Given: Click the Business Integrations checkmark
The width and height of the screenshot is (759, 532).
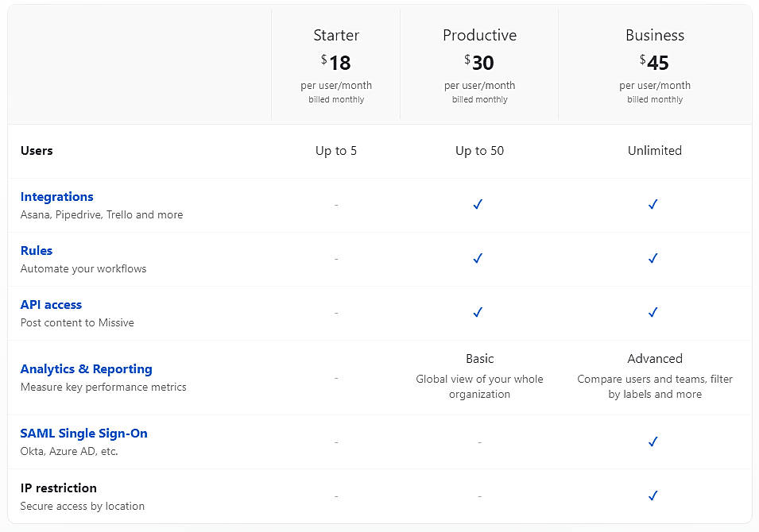Looking at the screenshot, I should (x=653, y=204).
